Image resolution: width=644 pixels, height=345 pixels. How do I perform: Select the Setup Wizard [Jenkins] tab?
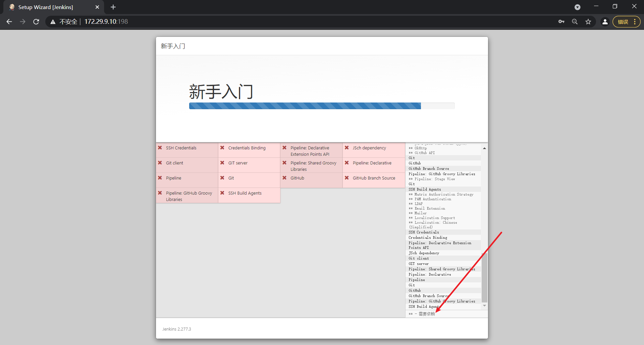pos(54,7)
